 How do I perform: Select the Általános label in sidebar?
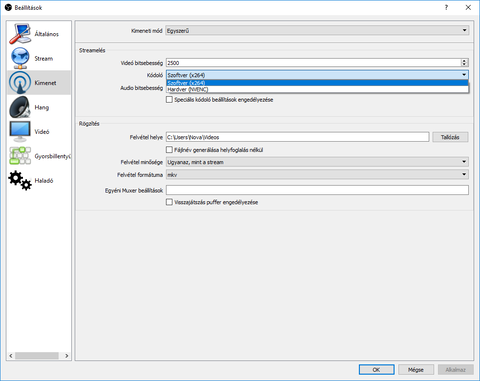47,34
